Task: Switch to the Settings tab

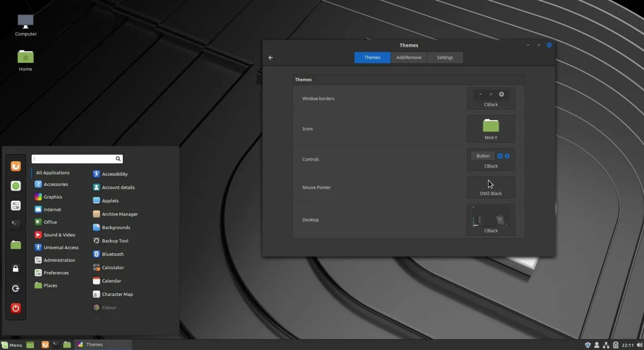Action: click(445, 57)
